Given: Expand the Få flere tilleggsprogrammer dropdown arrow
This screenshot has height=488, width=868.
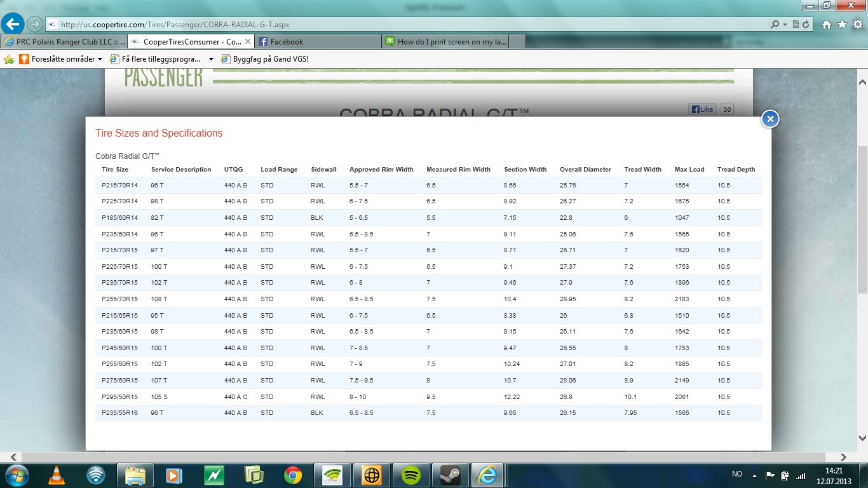Looking at the screenshot, I should [x=211, y=59].
